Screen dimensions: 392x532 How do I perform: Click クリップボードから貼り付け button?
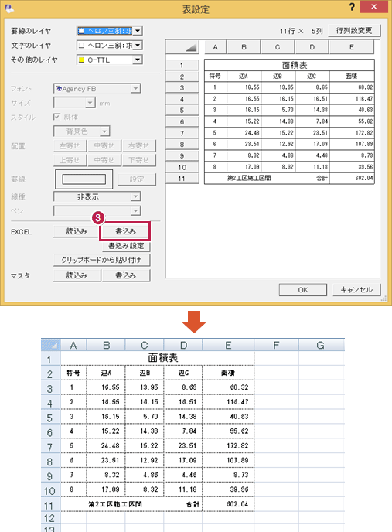[101, 261]
